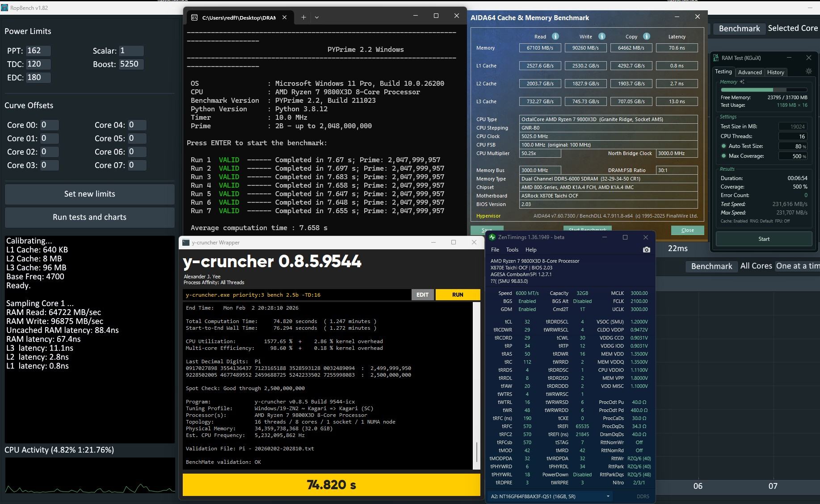The image size is (820, 504).
Task: Click the Read info icon in AIDA64
Action: tap(555, 36)
